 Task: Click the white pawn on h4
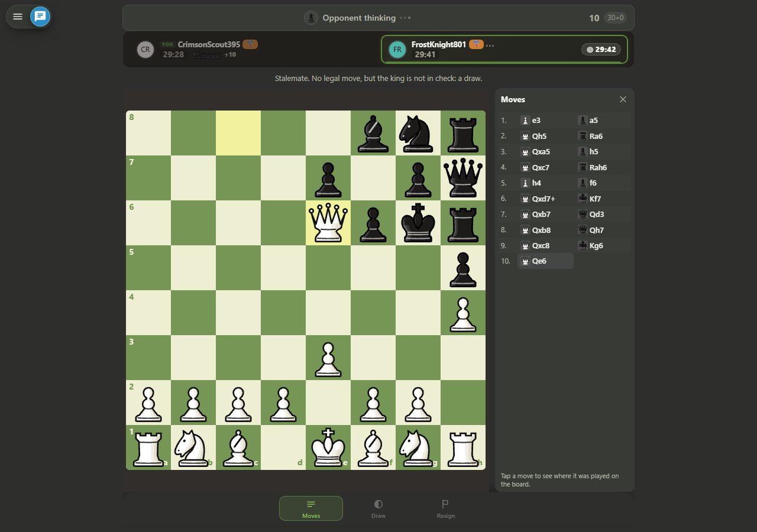(x=463, y=313)
